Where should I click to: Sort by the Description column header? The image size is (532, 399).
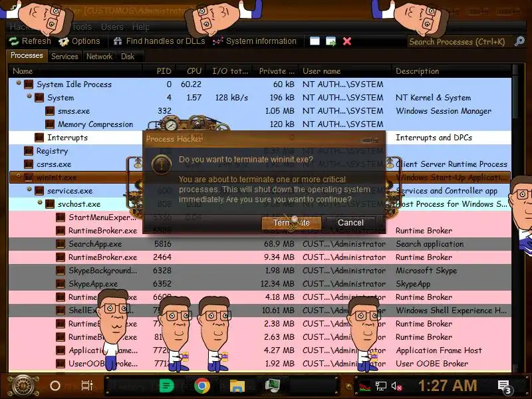click(452, 71)
